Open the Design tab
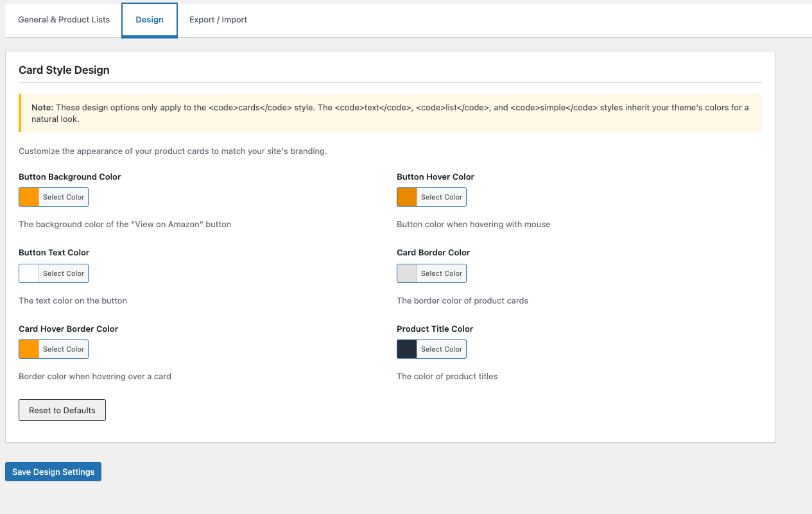Viewport: 812px width, 514px height. tap(149, 19)
